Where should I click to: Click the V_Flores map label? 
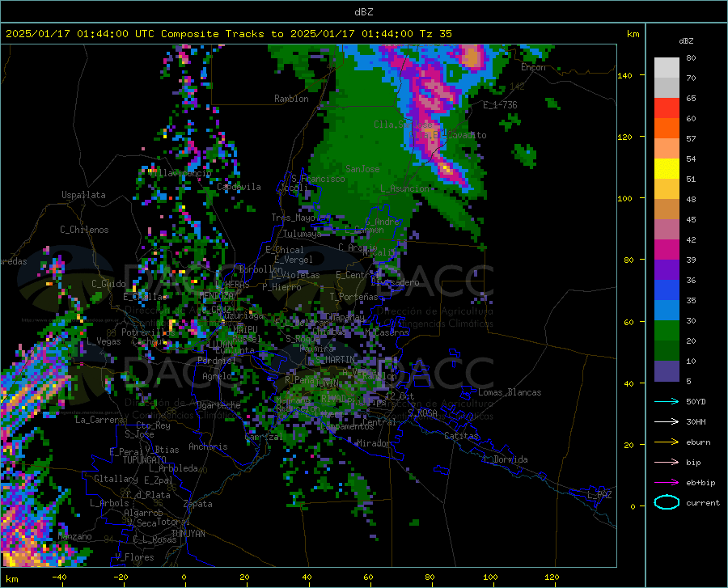pos(134,557)
